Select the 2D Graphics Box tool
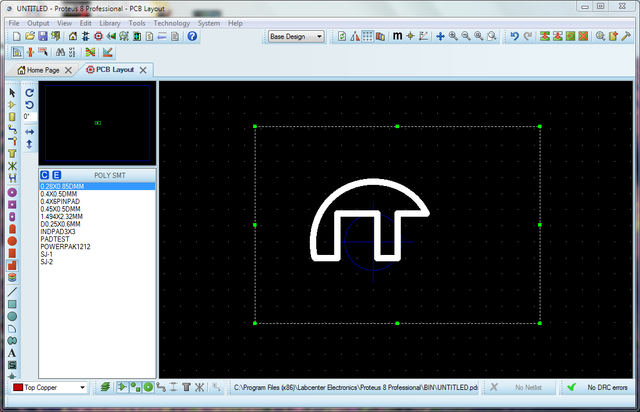Viewport: 640px width, 412px height. click(12, 304)
